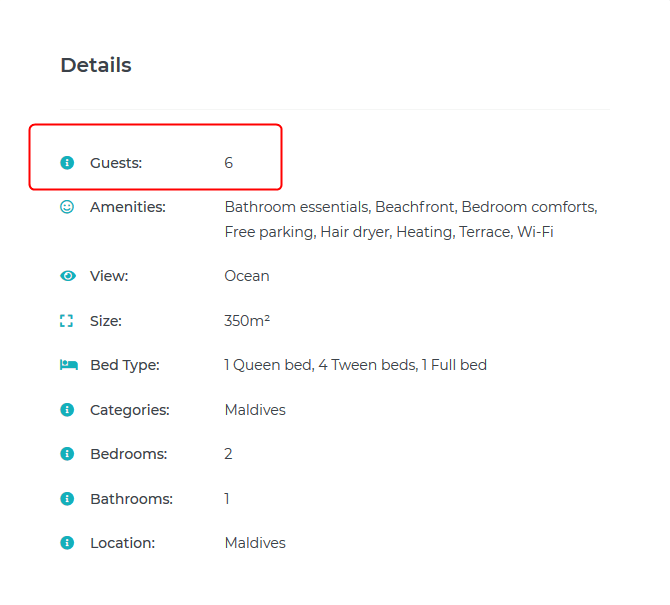Image resolution: width=670 pixels, height=605 pixels.
Task: Click the Bathrooms value 1
Action: (x=227, y=499)
